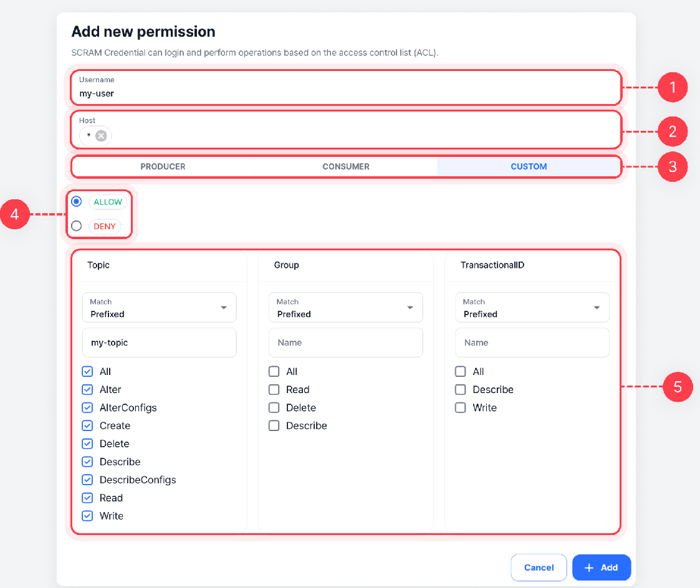This screenshot has width=700, height=588.
Task: Remove the asterisk host chip
Action: coord(101,136)
